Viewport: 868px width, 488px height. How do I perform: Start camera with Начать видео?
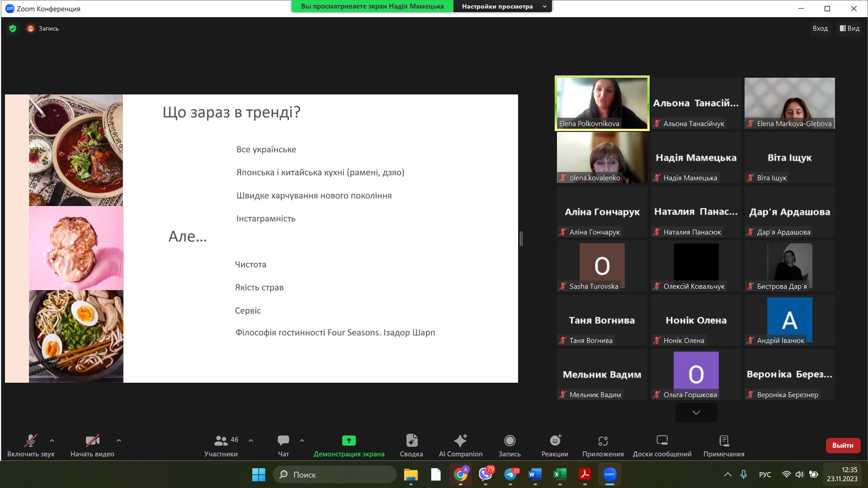[x=92, y=445]
